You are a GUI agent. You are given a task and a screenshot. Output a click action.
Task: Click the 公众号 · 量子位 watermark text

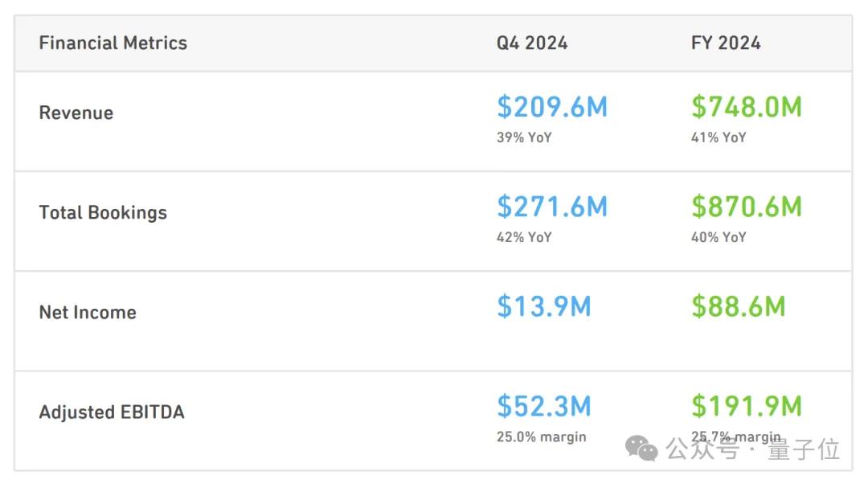753,449
